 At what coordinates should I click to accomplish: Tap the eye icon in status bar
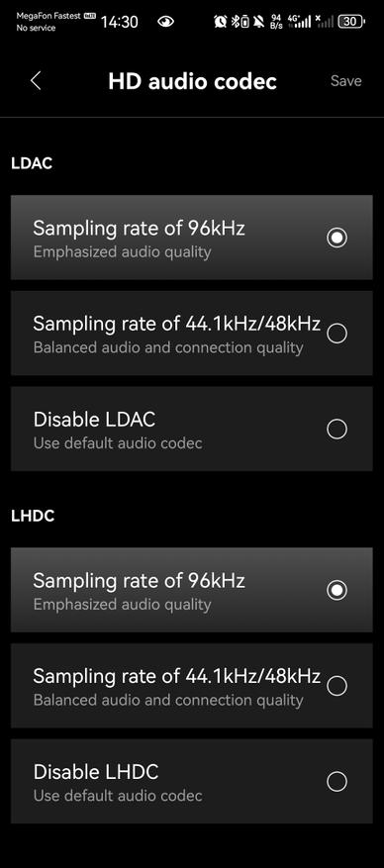(x=165, y=22)
